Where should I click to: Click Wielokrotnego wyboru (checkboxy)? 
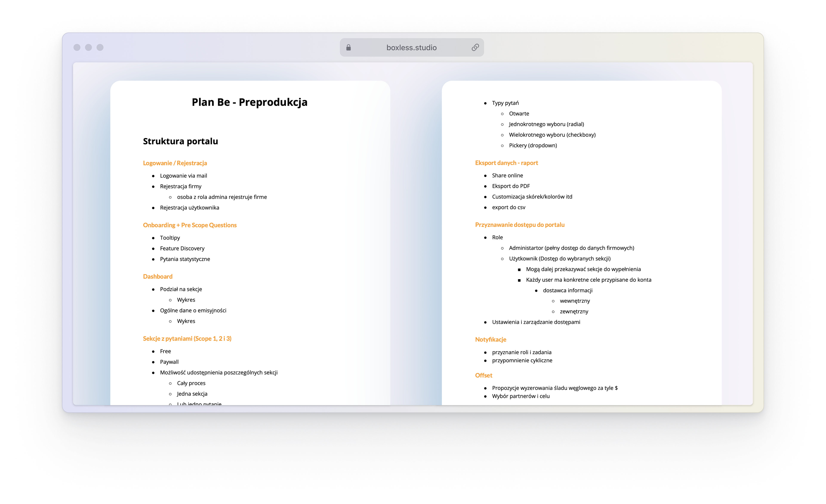tap(552, 135)
